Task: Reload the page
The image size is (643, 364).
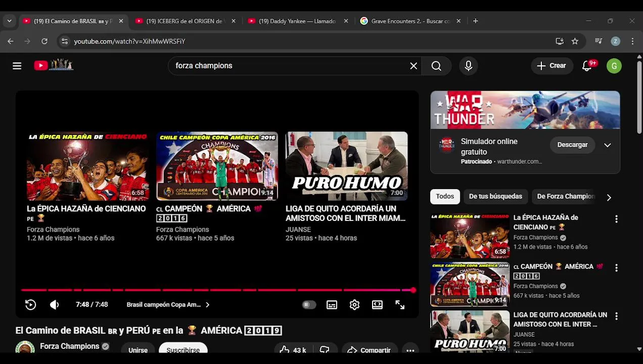Action: pyautogui.click(x=44, y=41)
